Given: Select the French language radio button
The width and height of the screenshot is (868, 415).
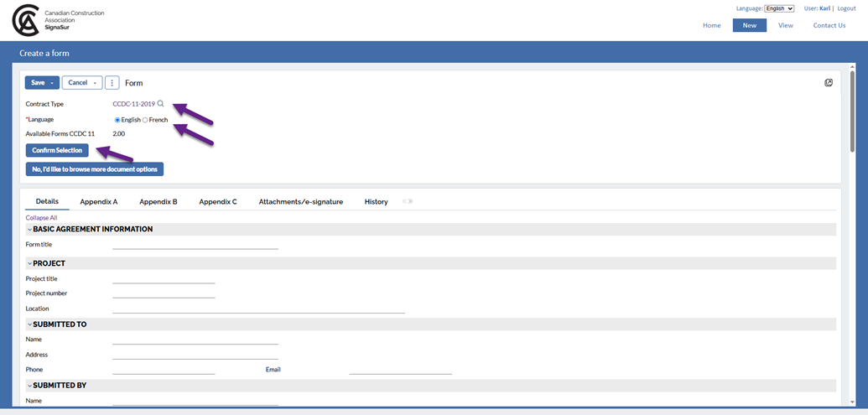Looking at the screenshot, I should [x=145, y=120].
